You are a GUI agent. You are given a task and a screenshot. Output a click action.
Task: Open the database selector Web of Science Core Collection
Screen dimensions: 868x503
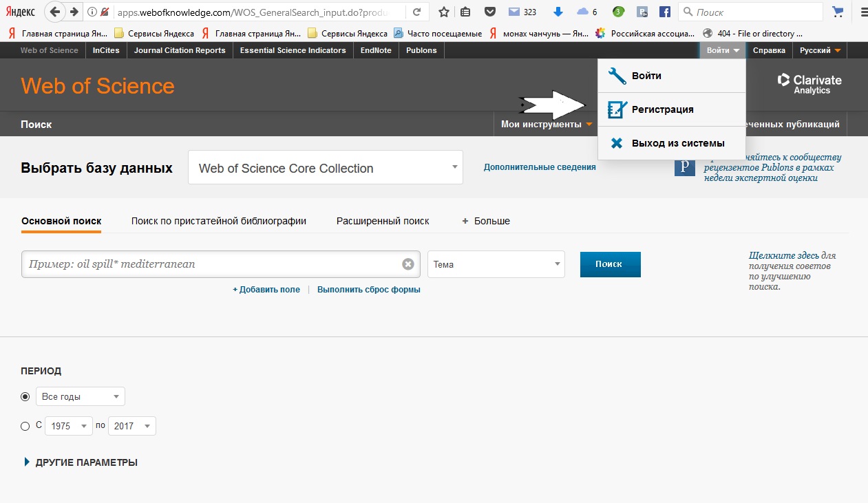point(326,168)
